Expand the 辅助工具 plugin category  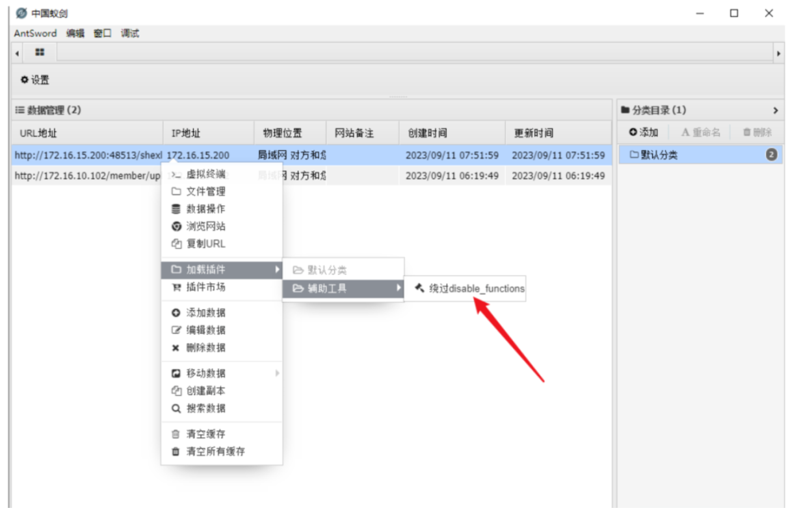(343, 288)
